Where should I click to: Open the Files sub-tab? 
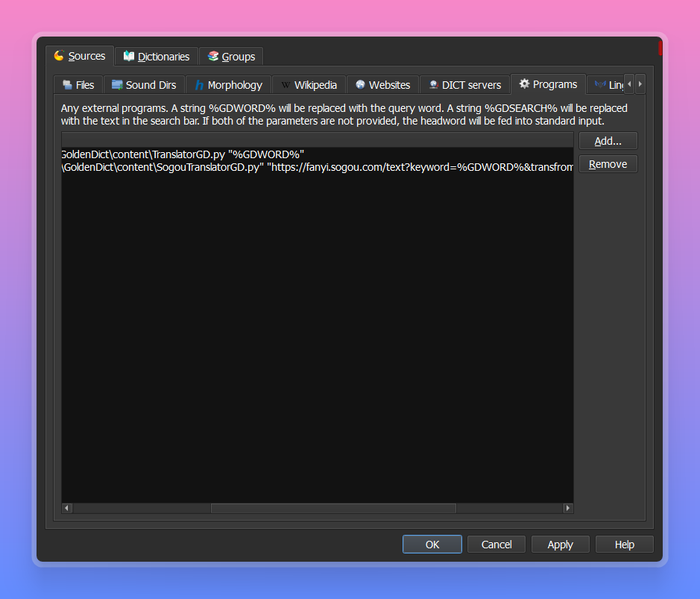click(x=78, y=85)
